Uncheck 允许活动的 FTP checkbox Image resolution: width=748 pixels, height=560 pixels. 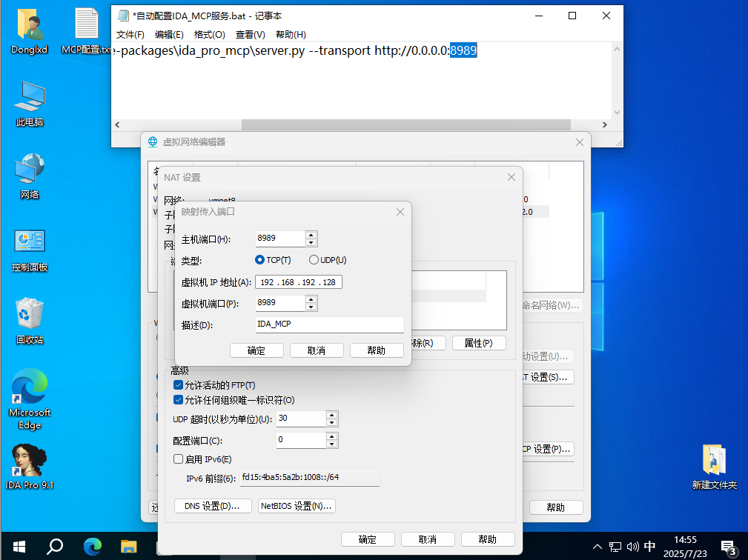click(178, 385)
